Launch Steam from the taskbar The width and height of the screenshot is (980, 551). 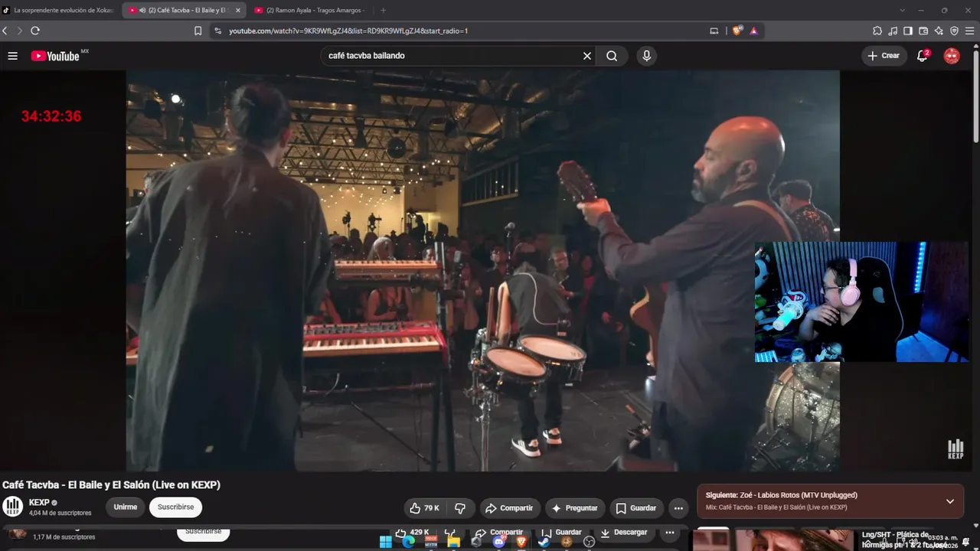coord(544,542)
